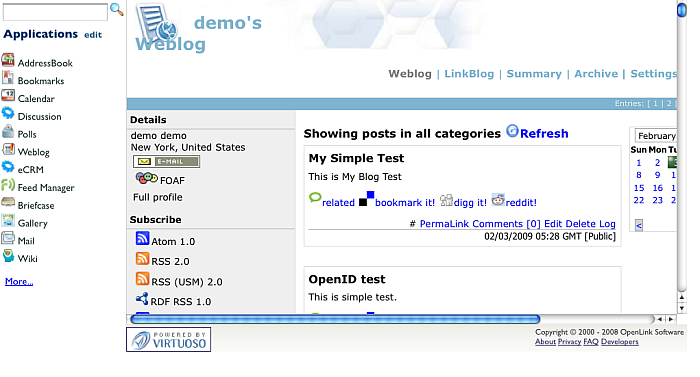This screenshot has height=377, width=700.
Task: Open the Weblog application icon in sidebar
Action: [x=8, y=149]
